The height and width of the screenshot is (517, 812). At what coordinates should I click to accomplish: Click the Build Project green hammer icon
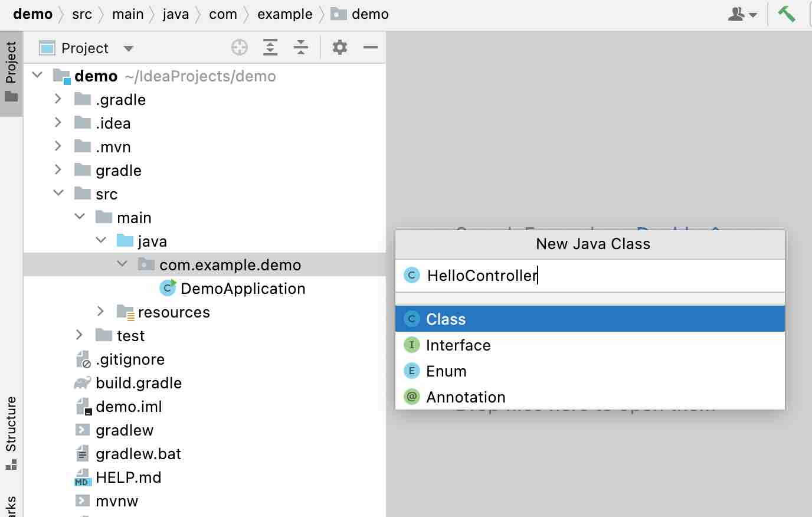pyautogui.click(x=787, y=13)
